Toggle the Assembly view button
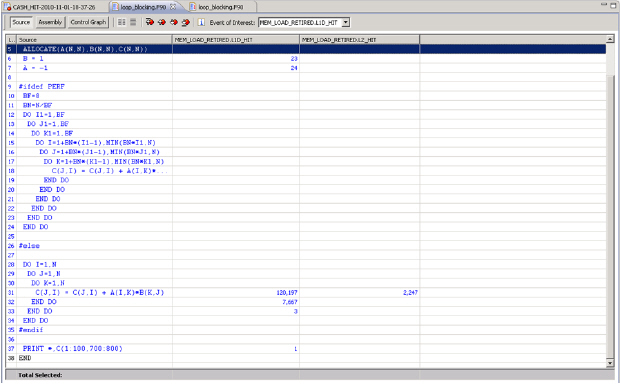Viewport: 620px width, 384px height. 50,22
